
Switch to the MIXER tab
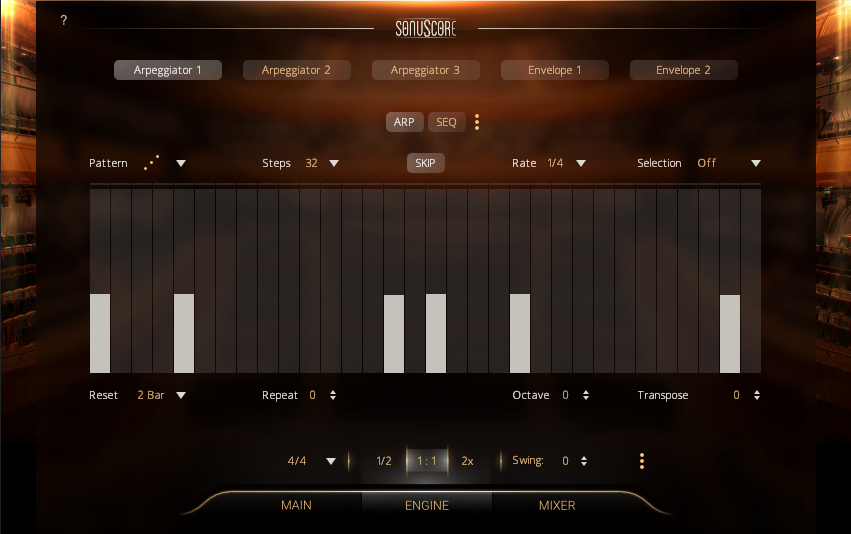[557, 505]
